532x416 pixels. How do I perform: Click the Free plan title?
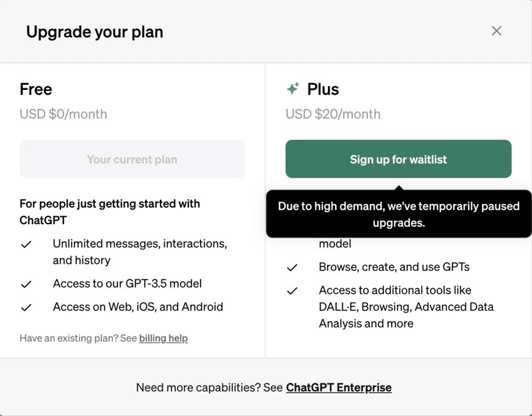[x=36, y=89]
